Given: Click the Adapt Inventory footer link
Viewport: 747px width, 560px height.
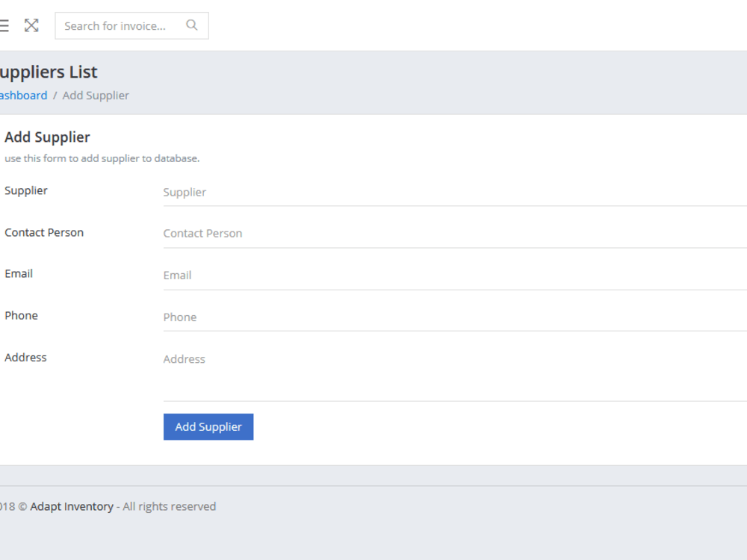Looking at the screenshot, I should 72,506.
